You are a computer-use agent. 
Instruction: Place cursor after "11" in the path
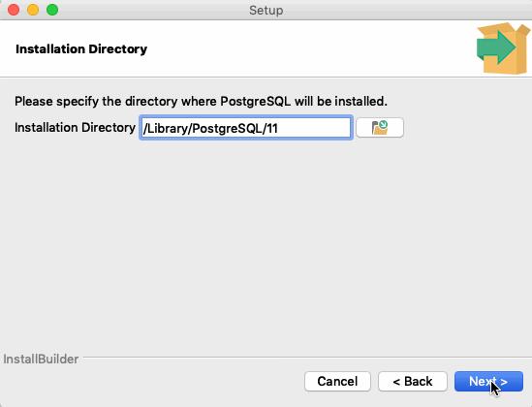click(x=279, y=128)
